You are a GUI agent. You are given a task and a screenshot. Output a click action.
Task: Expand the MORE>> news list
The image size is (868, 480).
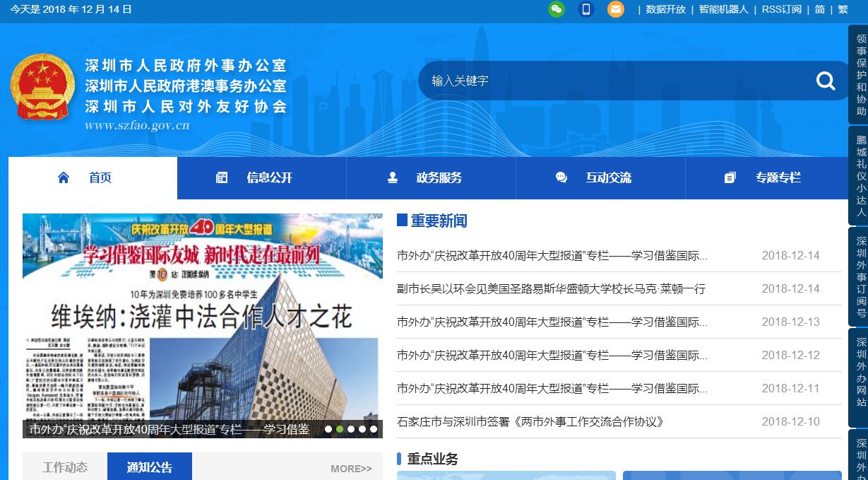click(350, 468)
